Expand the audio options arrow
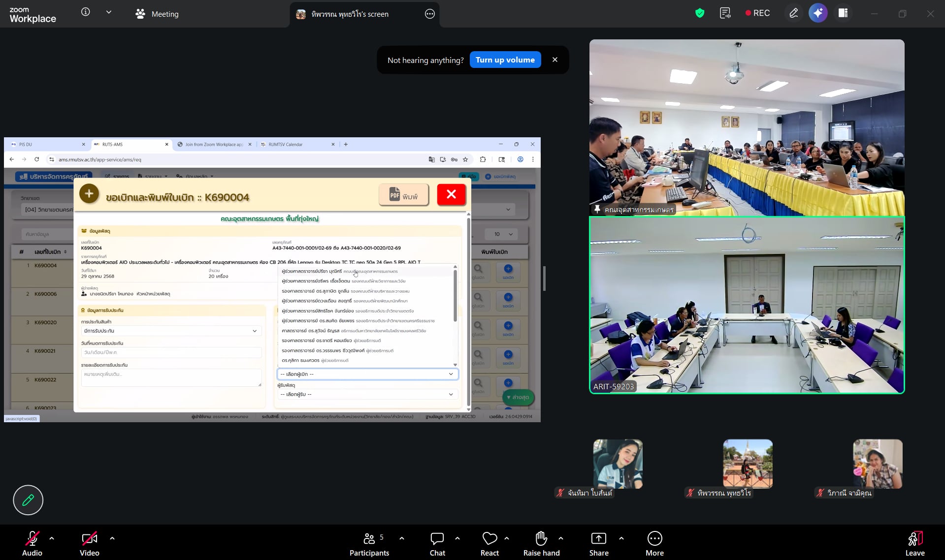 52,538
